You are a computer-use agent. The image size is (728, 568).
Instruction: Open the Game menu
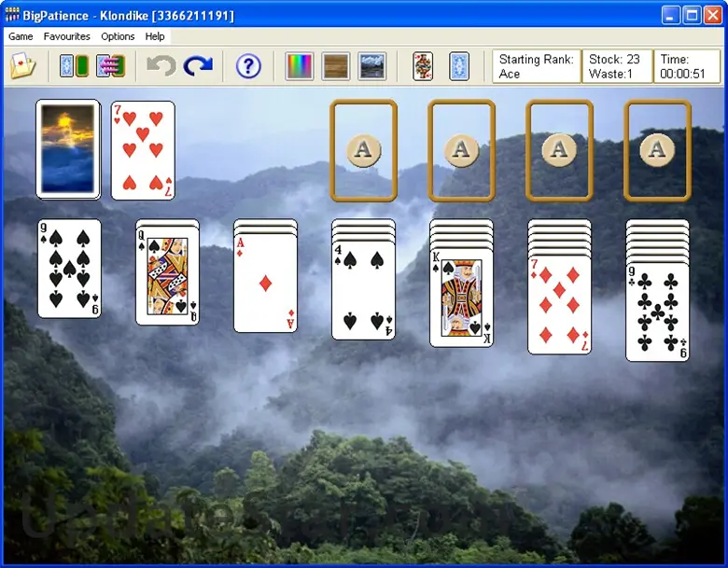21,36
